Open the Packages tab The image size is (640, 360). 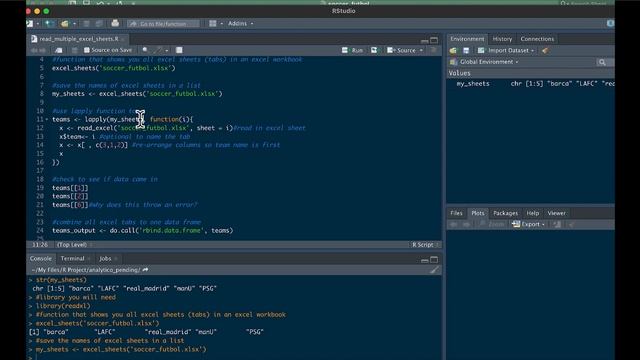[505, 213]
